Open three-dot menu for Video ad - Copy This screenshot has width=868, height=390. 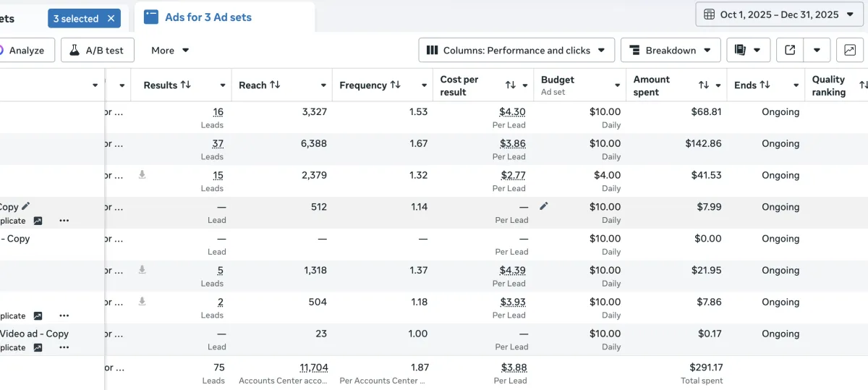pyautogui.click(x=64, y=348)
